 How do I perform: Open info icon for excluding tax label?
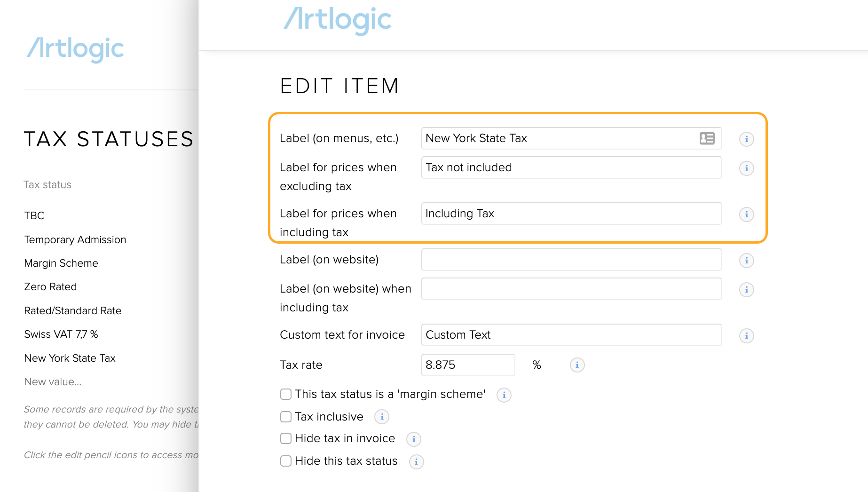(x=746, y=168)
